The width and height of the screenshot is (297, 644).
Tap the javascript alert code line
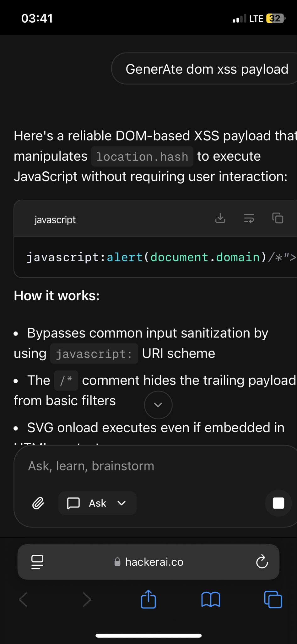pos(161,257)
